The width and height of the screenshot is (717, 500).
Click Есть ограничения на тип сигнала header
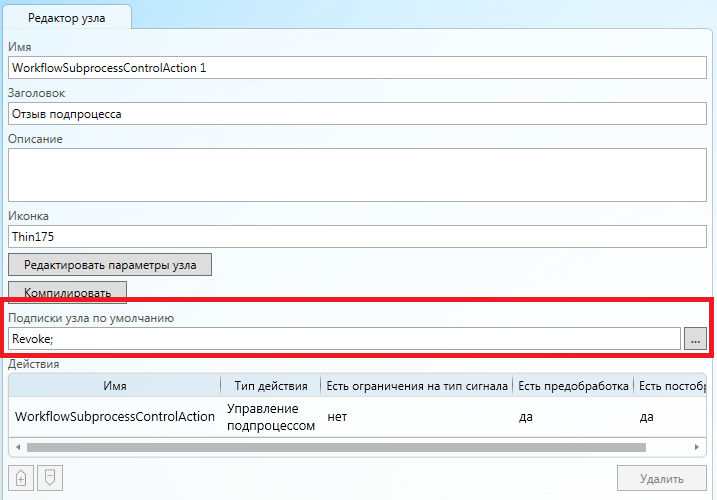point(416,386)
